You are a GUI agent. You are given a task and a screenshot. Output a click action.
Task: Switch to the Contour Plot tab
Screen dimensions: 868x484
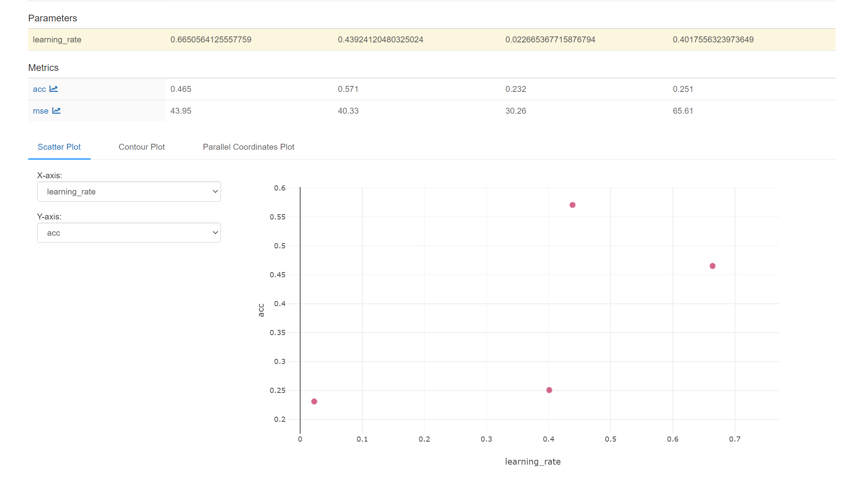(x=141, y=147)
